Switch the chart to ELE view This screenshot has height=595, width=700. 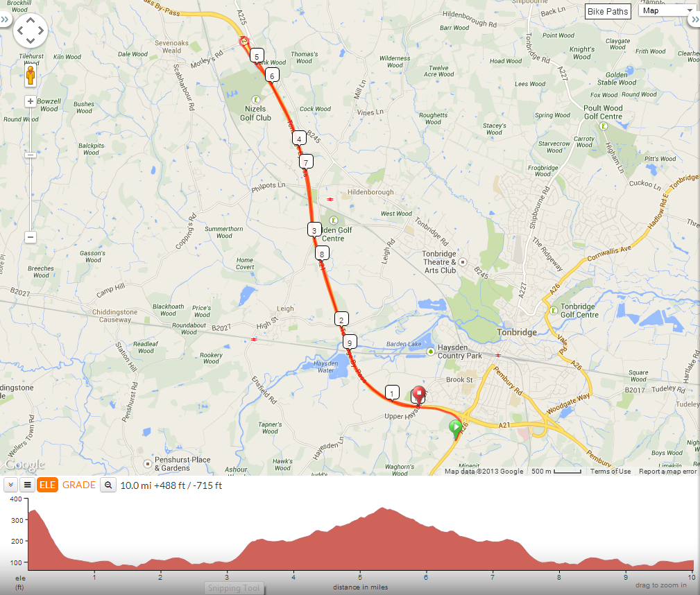(x=47, y=485)
